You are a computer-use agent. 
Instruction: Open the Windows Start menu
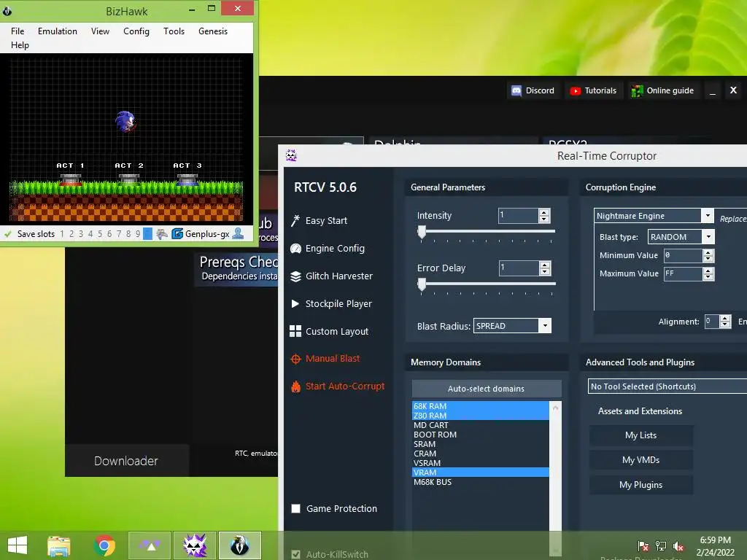18,545
